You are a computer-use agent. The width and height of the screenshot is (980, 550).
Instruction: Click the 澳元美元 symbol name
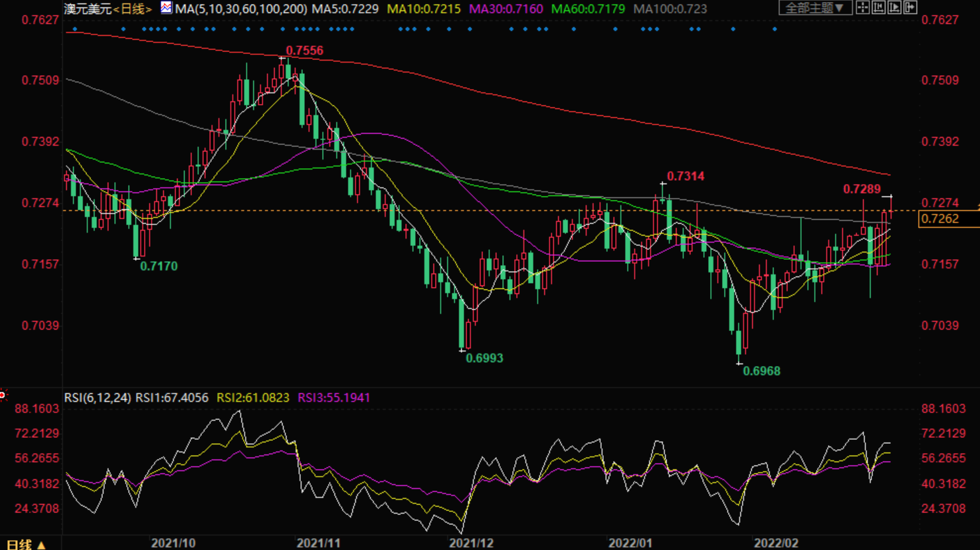[87, 9]
